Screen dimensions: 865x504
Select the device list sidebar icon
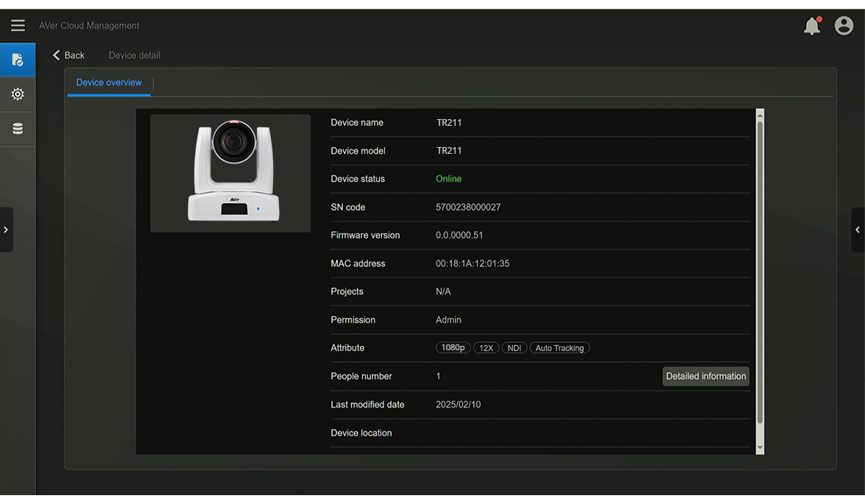tap(18, 60)
